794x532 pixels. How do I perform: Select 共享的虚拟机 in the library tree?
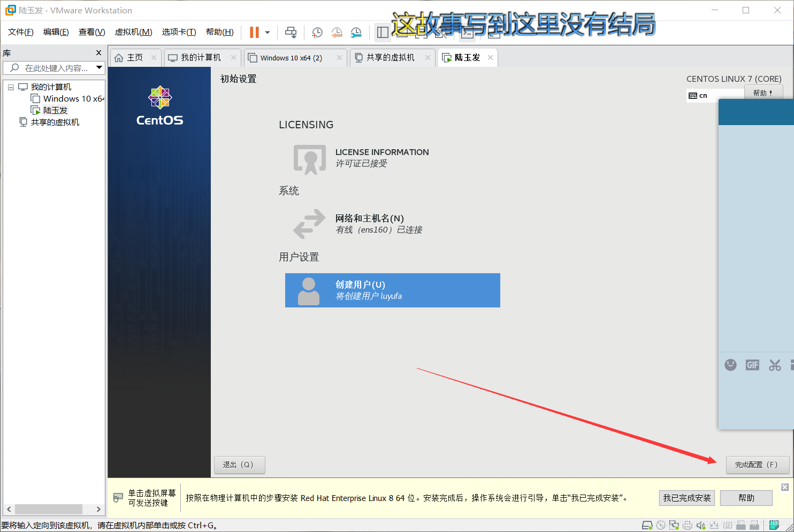(49, 122)
